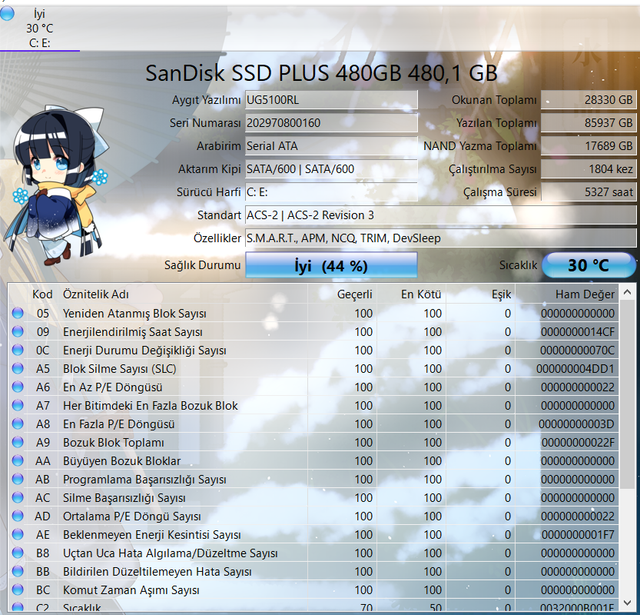Click the status orb beside Enerjilendirilmiş Saat Sayısı

pyautogui.click(x=17, y=332)
